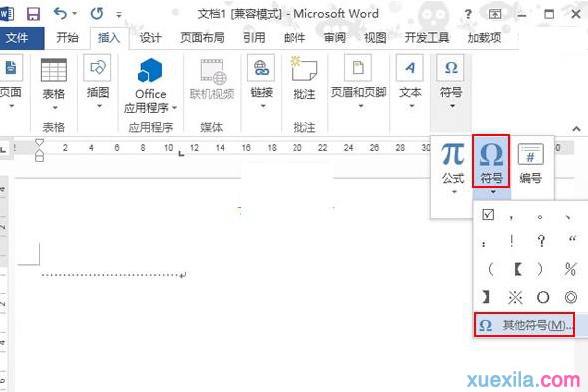
Task: Collapse the ribbon with the chevron
Action: point(576,129)
